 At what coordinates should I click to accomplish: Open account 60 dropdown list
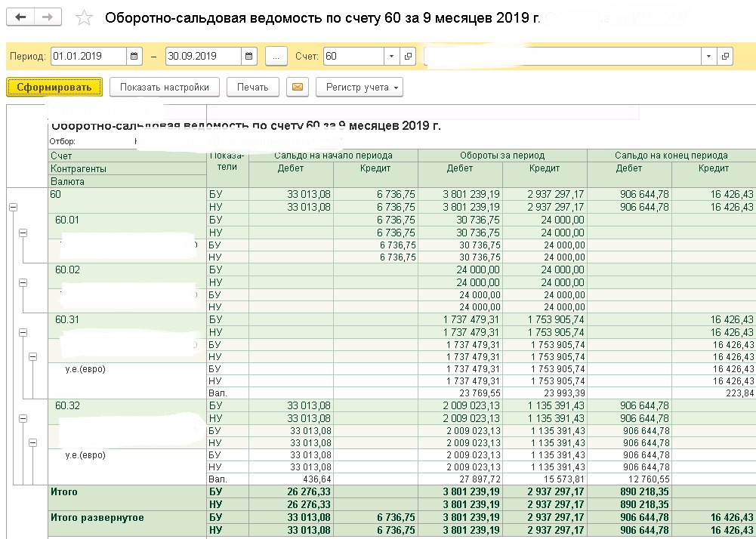[391, 57]
